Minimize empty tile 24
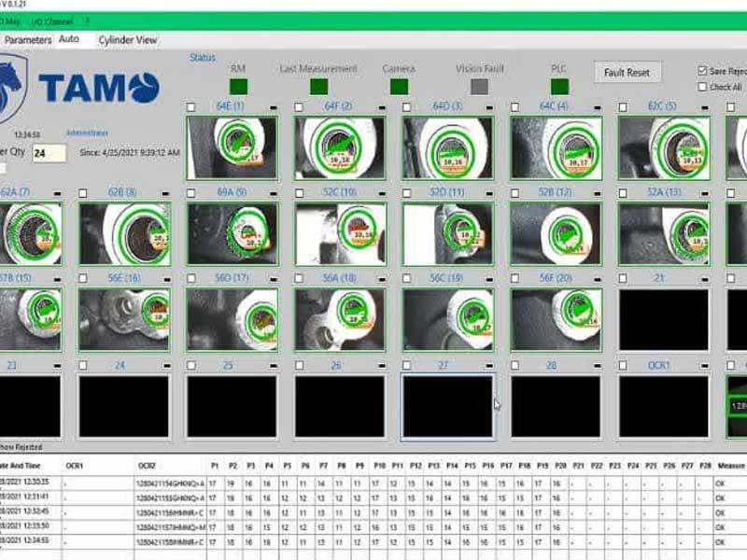This screenshot has width=747, height=560. point(166,366)
